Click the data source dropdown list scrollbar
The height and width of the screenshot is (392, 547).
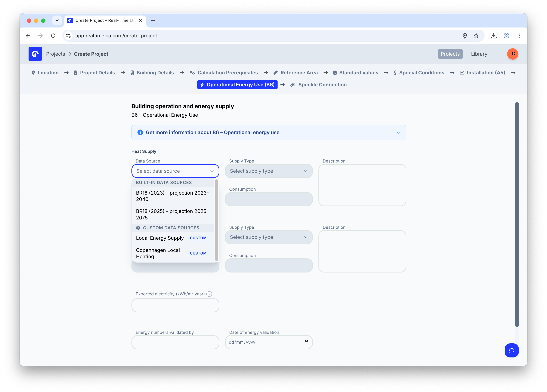216,220
